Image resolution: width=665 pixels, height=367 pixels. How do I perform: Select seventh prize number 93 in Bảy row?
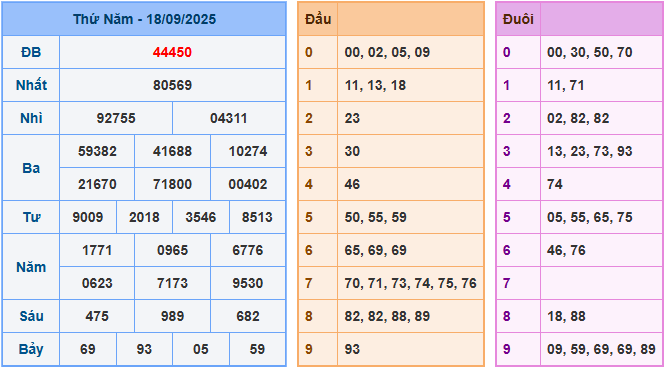click(x=144, y=349)
